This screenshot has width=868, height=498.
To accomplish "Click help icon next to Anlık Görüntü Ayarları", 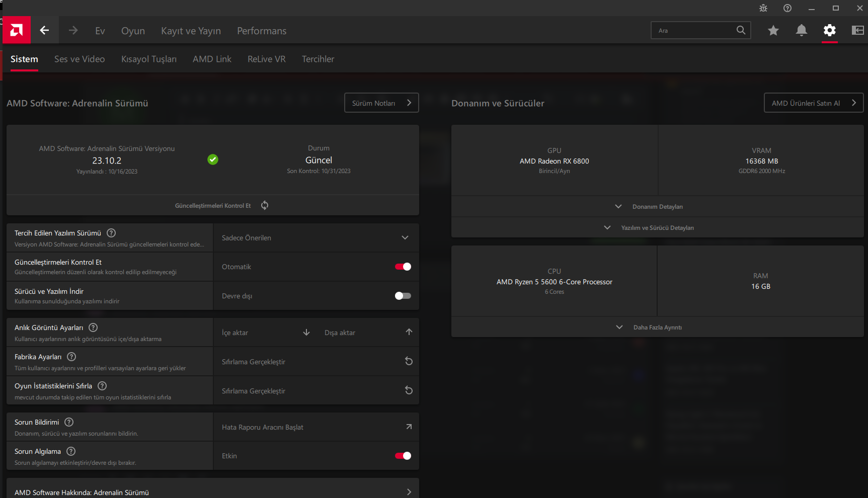I will tap(93, 327).
